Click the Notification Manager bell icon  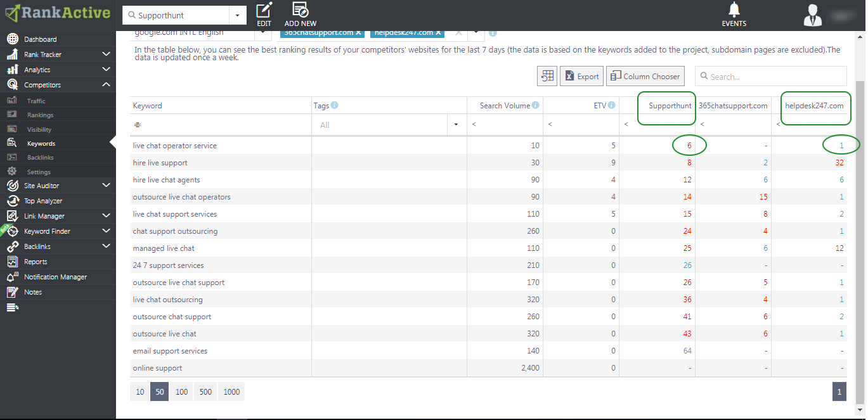pos(13,277)
